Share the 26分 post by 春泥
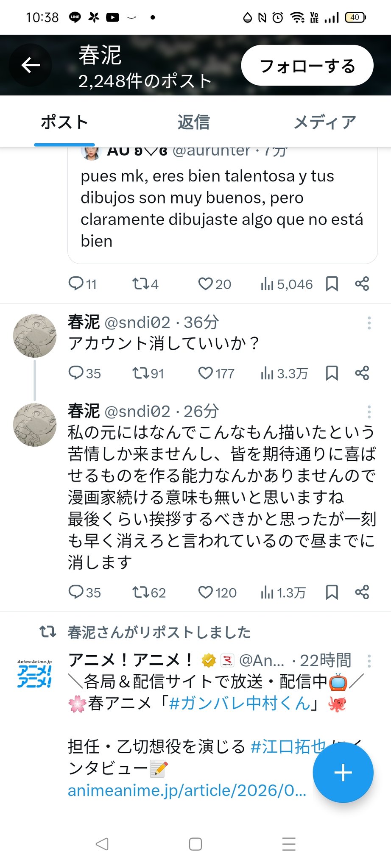391x868 pixels. [362, 592]
